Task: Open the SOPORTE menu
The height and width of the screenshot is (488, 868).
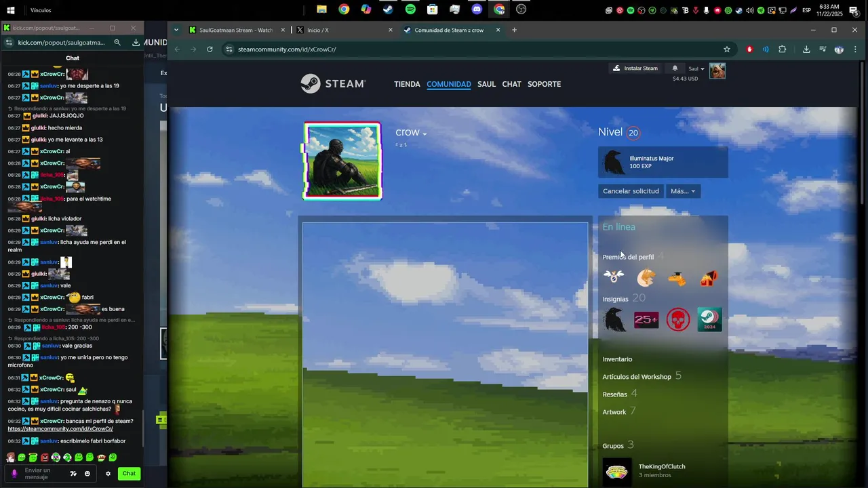Action: 545,84
